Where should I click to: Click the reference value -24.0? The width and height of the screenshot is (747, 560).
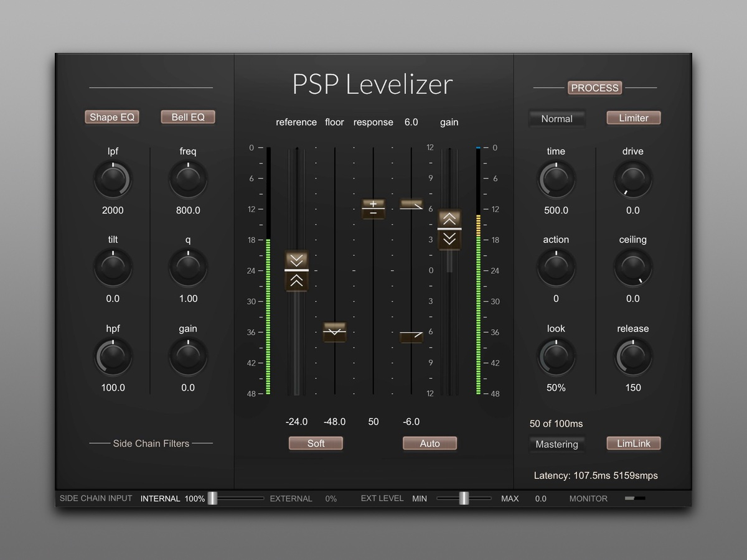[296, 422]
